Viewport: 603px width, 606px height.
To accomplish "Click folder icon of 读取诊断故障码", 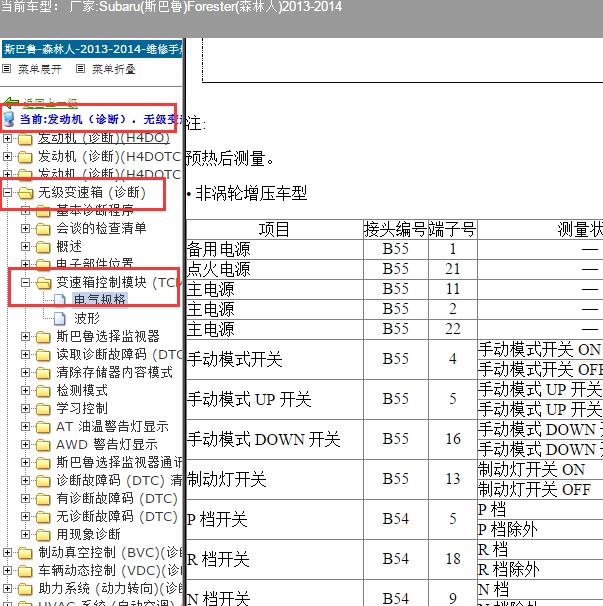I will click(43, 355).
